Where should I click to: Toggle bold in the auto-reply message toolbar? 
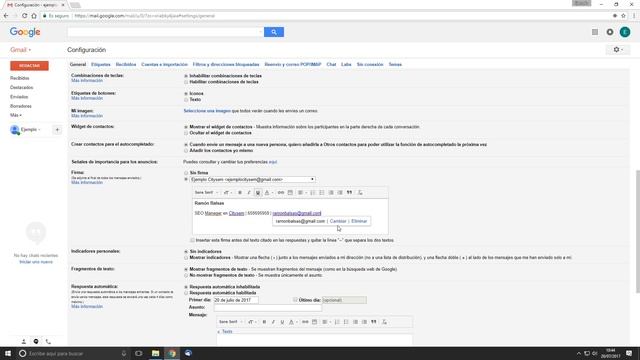coord(264,322)
